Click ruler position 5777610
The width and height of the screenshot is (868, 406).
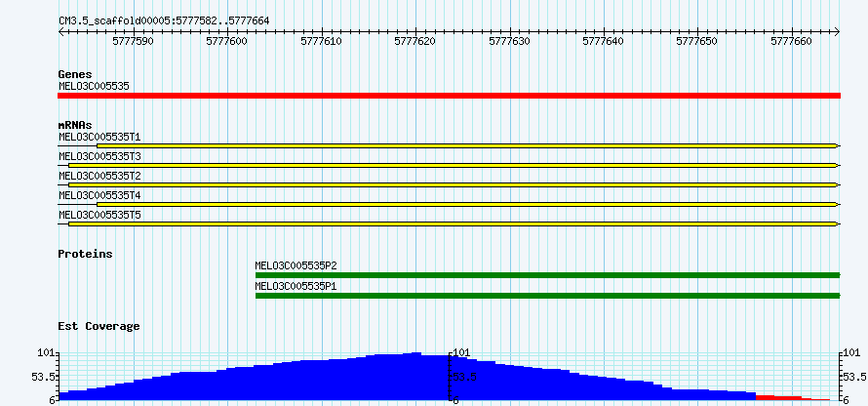pos(322,41)
